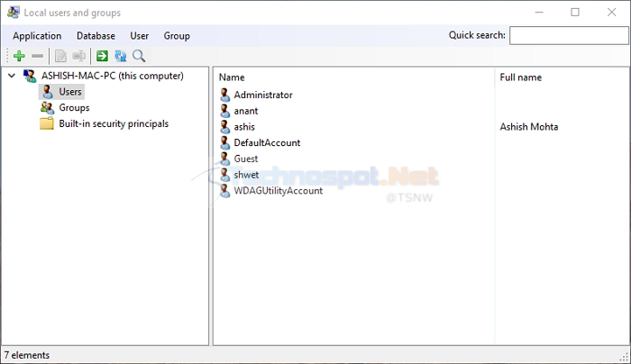
Task: Click the blue refresh toolbar icon
Action: point(120,56)
